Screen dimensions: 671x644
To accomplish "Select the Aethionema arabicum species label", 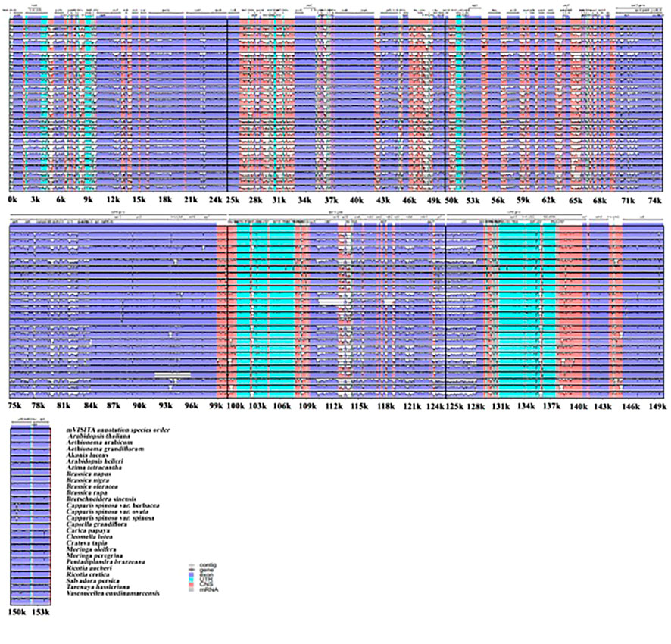I will [99, 442].
